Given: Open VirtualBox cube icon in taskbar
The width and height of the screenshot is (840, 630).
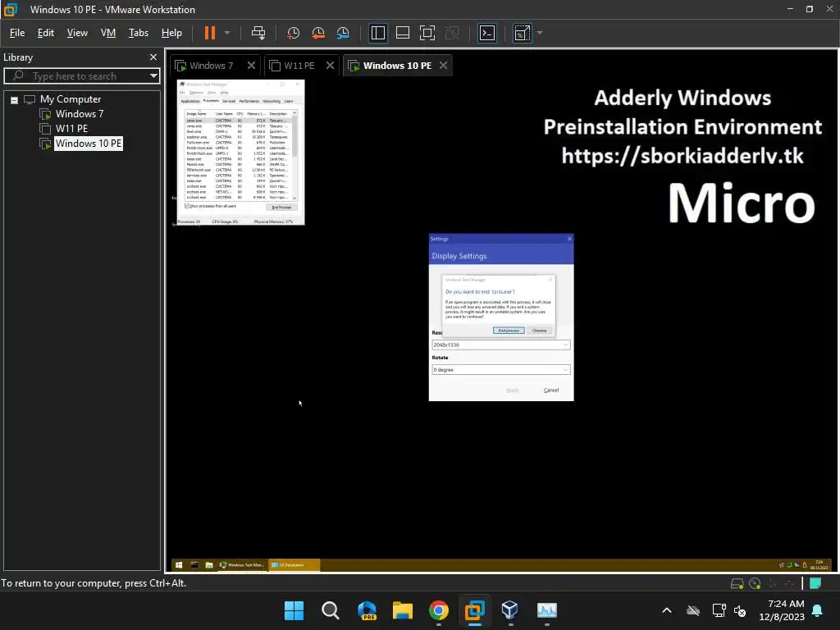Looking at the screenshot, I should tap(510, 610).
